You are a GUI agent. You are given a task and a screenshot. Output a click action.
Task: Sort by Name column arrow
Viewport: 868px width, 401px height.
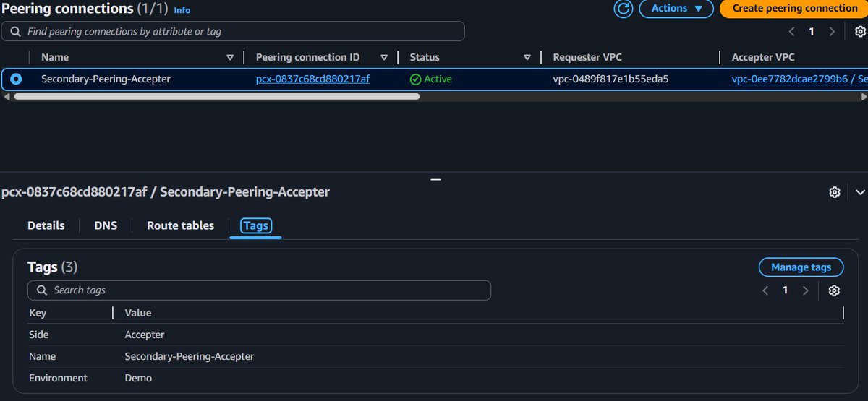click(x=230, y=57)
